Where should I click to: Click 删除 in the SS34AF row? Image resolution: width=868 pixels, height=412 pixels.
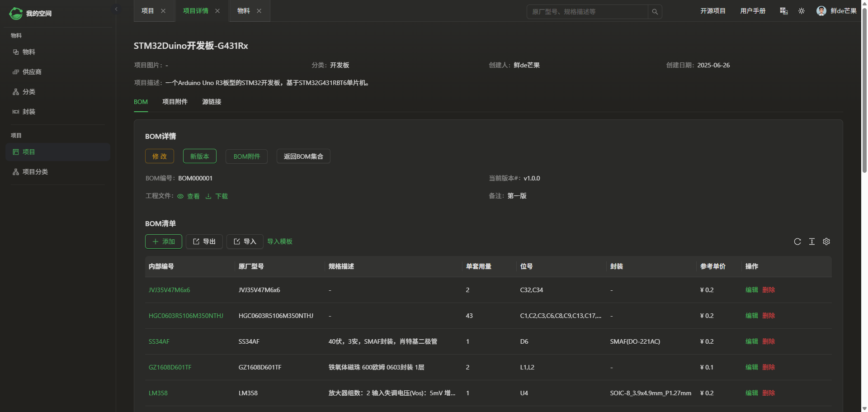tap(769, 341)
